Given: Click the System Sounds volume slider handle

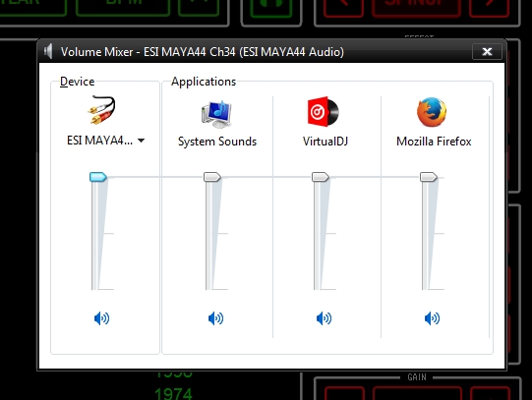Looking at the screenshot, I should coord(212,177).
